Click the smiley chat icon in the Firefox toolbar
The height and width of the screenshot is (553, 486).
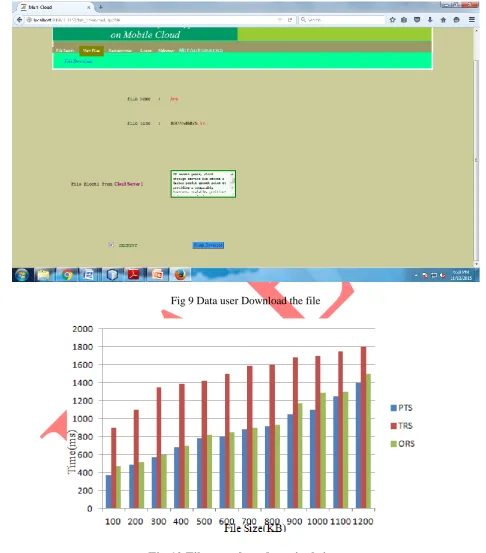pyautogui.click(x=456, y=20)
